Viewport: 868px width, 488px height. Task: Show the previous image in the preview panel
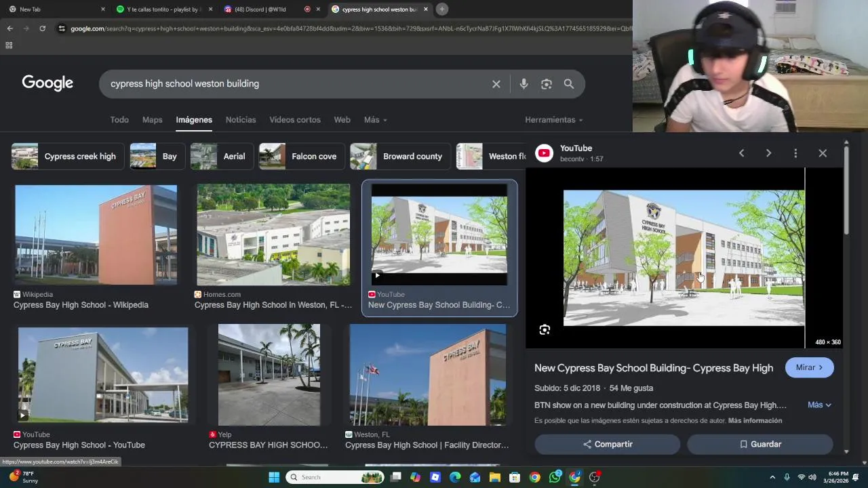click(x=741, y=153)
